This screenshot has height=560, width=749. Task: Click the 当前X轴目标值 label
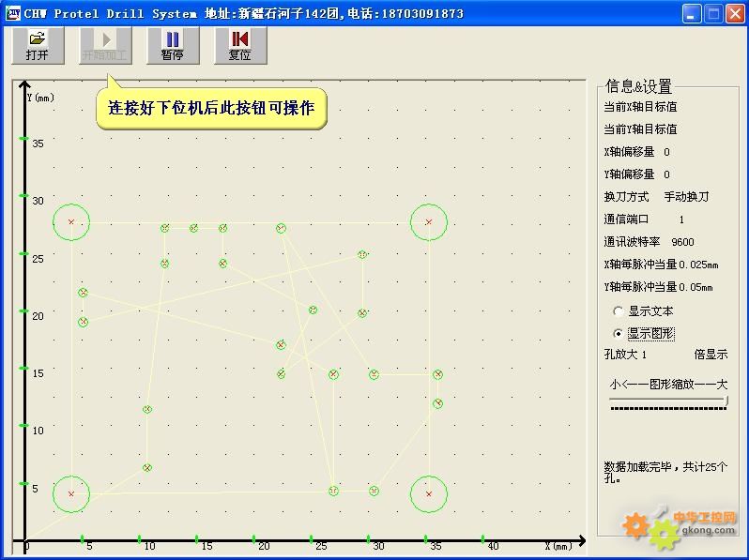[640, 107]
